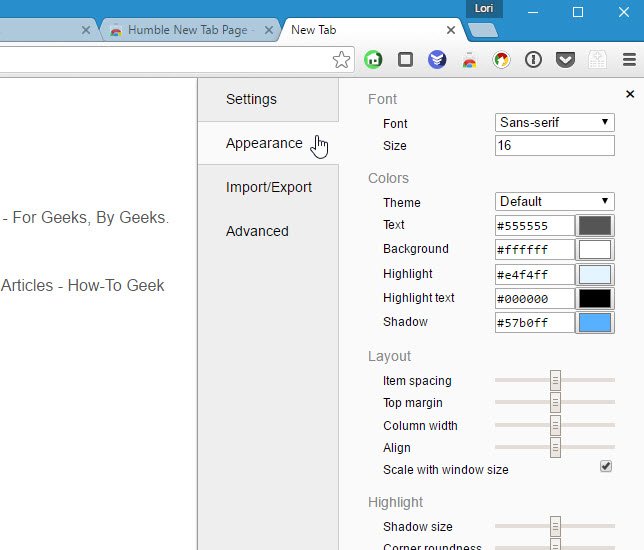
Task: Click the Text color swatch
Action: click(595, 226)
